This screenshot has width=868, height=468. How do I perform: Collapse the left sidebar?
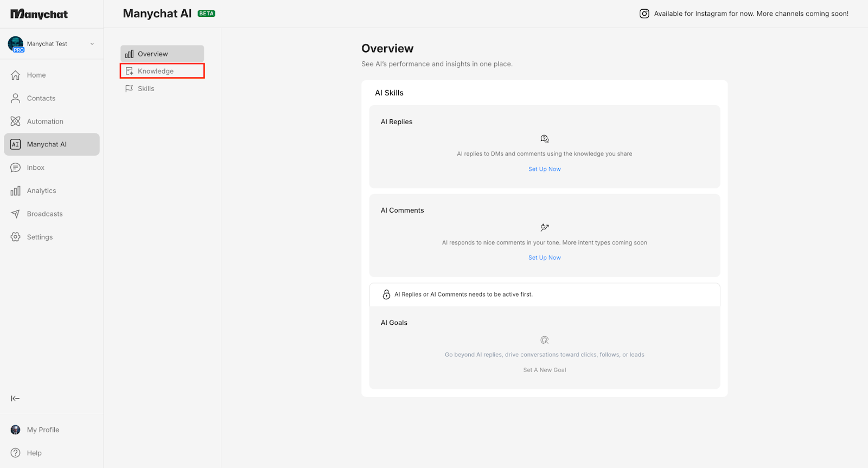coord(15,399)
